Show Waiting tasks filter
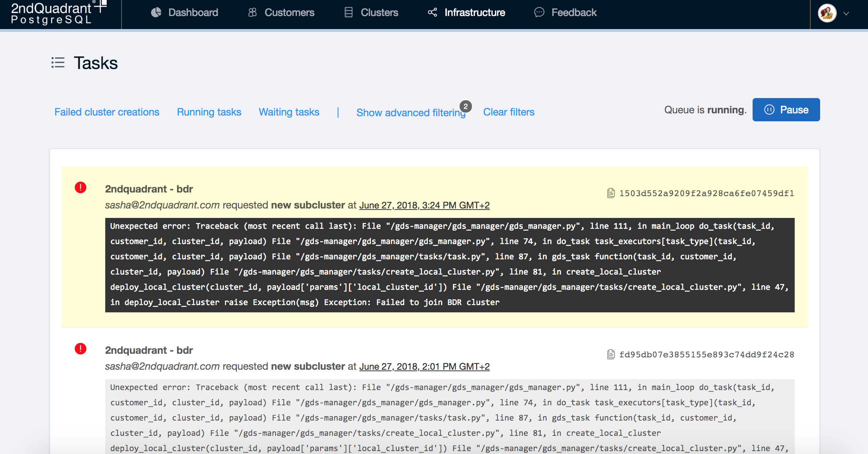 [x=289, y=112]
